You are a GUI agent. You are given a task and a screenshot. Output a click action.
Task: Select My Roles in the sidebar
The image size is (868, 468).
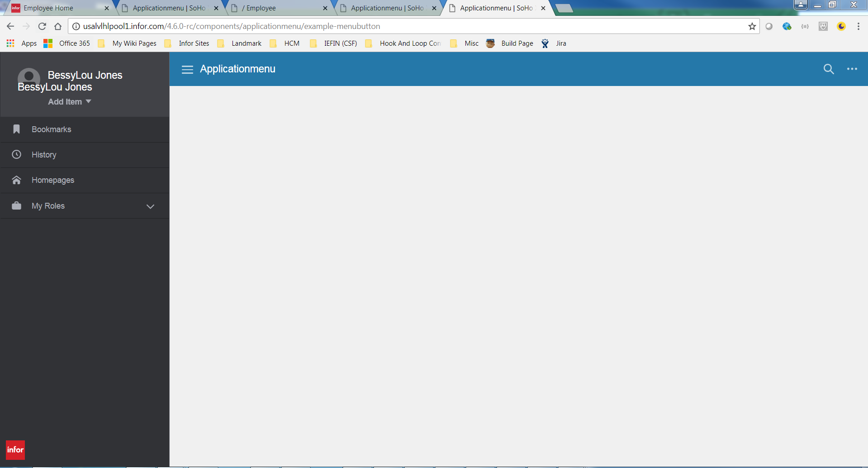85,206
